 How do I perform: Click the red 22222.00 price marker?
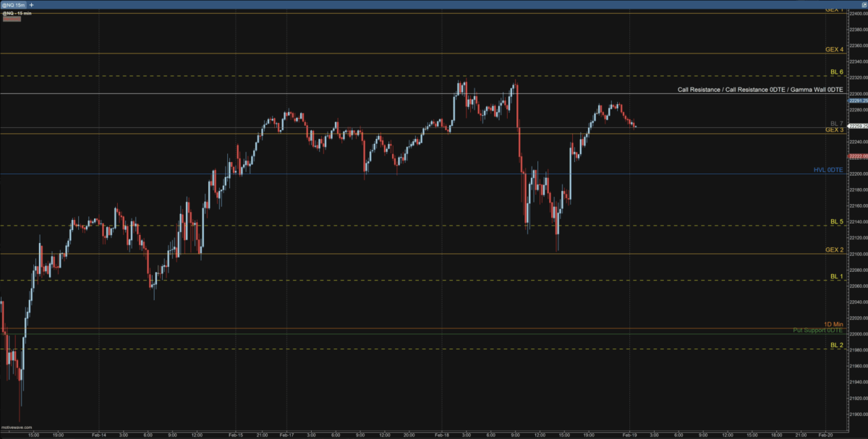click(858, 156)
